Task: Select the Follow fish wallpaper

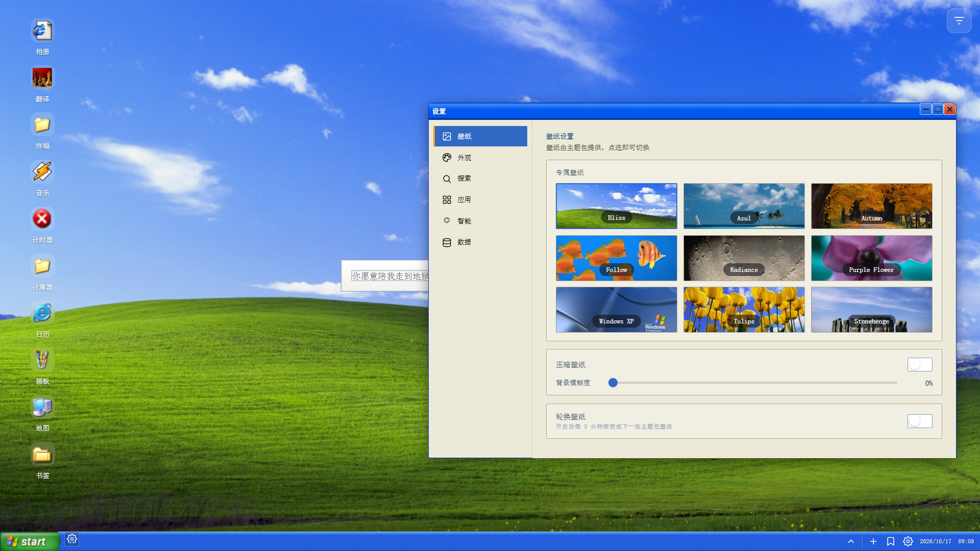Action: 617,258
